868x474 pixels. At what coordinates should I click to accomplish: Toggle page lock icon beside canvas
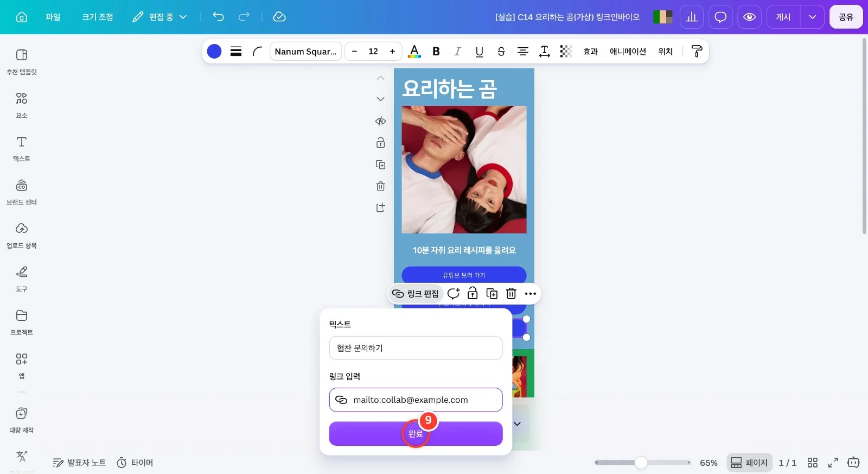pyautogui.click(x=381, y=143)
